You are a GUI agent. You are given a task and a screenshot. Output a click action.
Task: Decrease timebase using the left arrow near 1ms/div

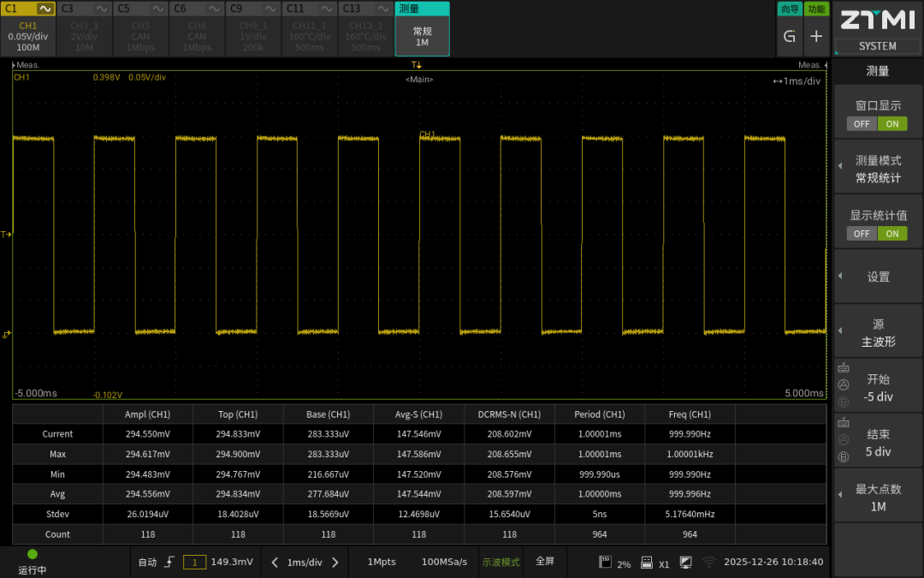[x=275, y=563]
